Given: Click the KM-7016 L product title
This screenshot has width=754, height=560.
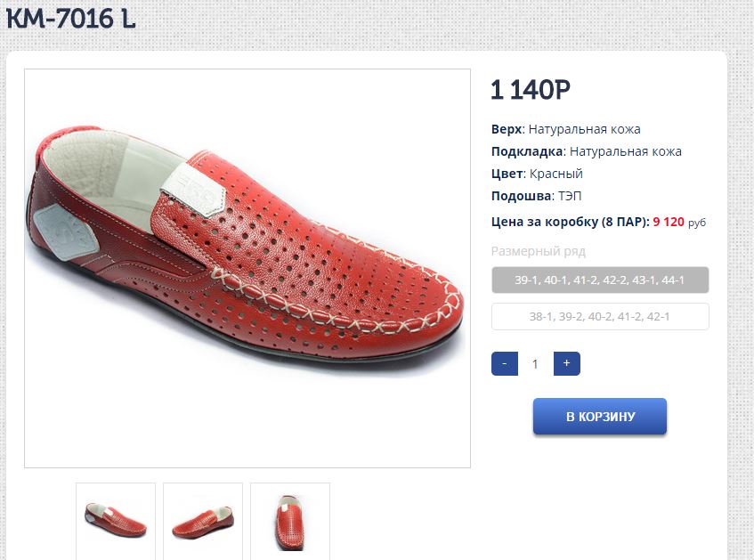Looking at the screenshot, I should pos(71,19).
